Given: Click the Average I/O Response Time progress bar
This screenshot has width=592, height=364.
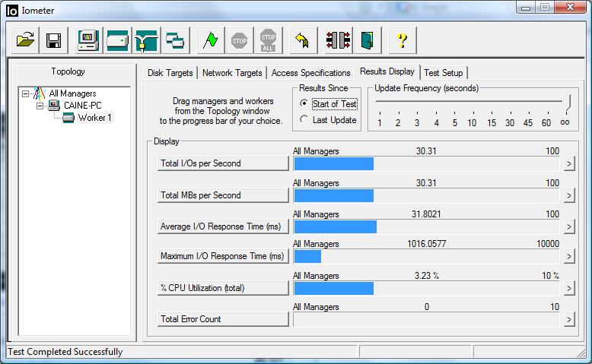Looking at the screenshot, I should [427, 226].
